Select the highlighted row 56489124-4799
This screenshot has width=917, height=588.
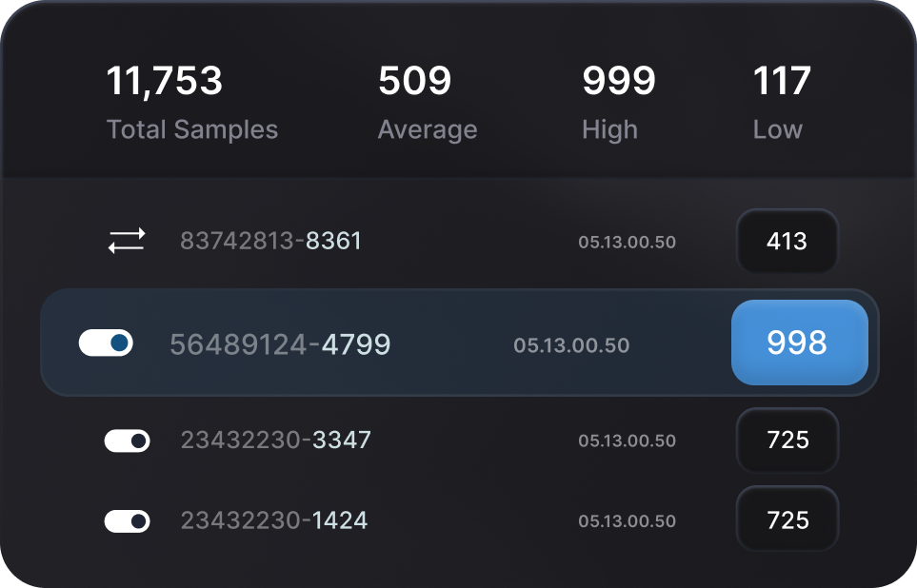pos(458,343)
